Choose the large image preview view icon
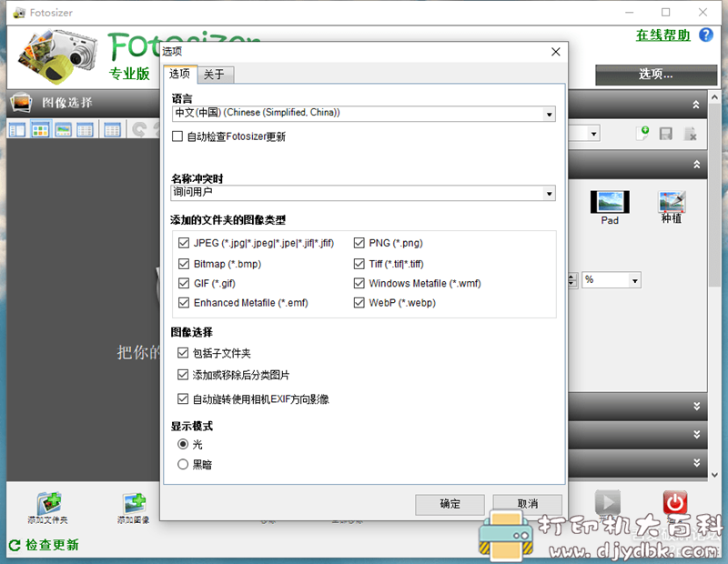The width and height of the screenshot is (728, 564). [63, 130]
